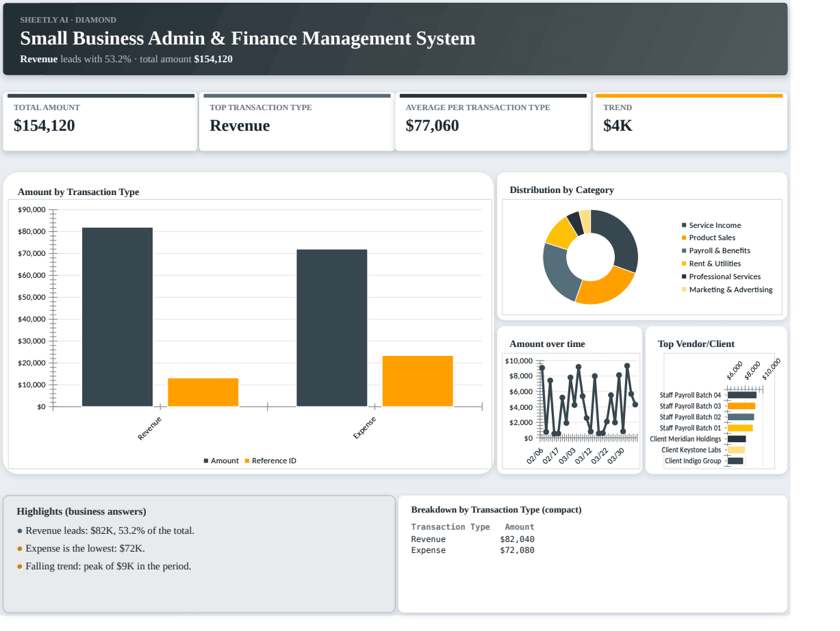Click the $90,000 y-axis label
Viewport: 840px width, 631px height.
click(x=31, y=210)
